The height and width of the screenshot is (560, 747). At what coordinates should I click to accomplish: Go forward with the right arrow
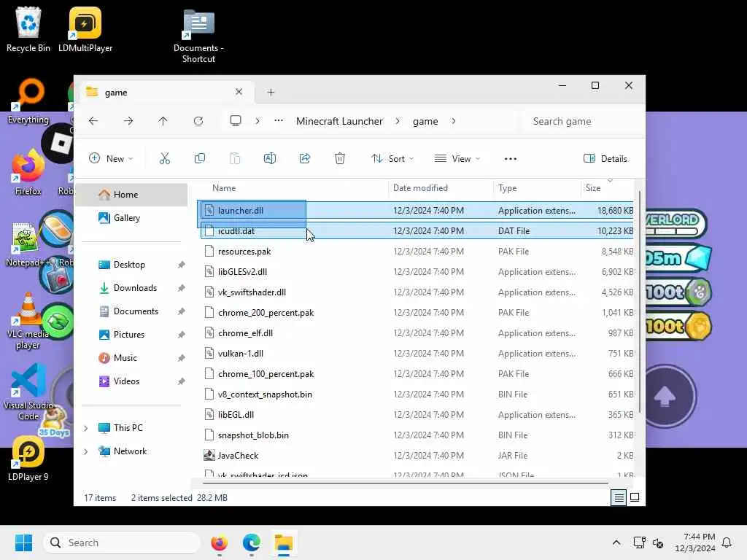click(x=128, y=121)
